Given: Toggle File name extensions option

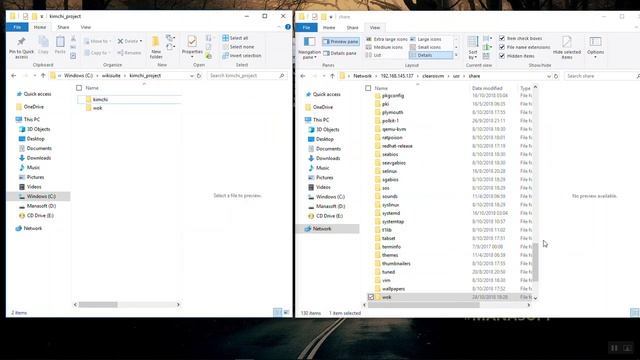Looking at the screenshot, I should 525,47.
